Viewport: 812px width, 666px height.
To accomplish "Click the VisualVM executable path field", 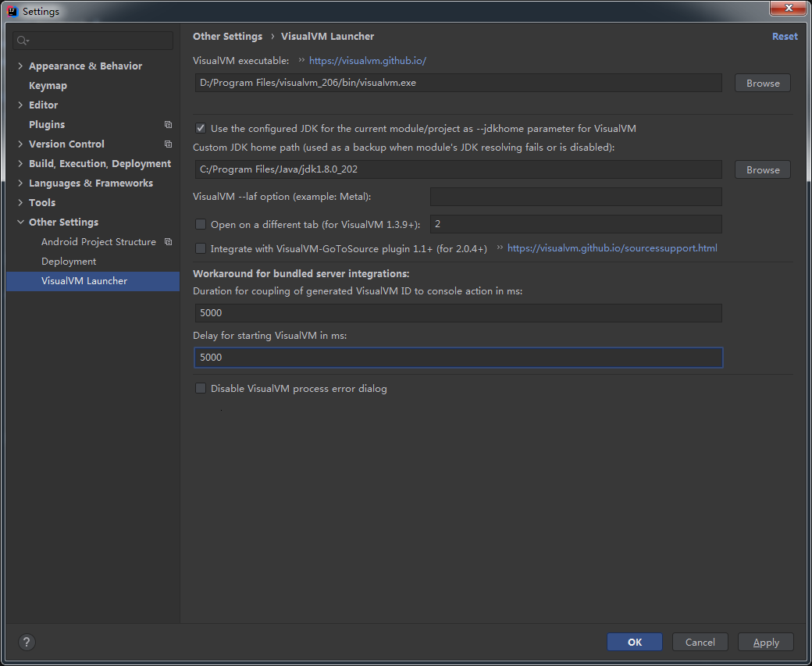I will coord(458,83).
